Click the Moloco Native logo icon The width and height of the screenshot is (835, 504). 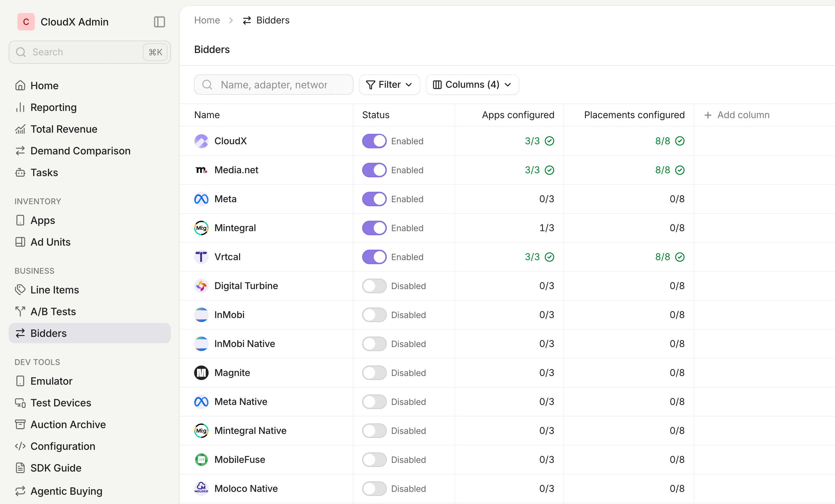pyautogui.click(x=201, y=488)
